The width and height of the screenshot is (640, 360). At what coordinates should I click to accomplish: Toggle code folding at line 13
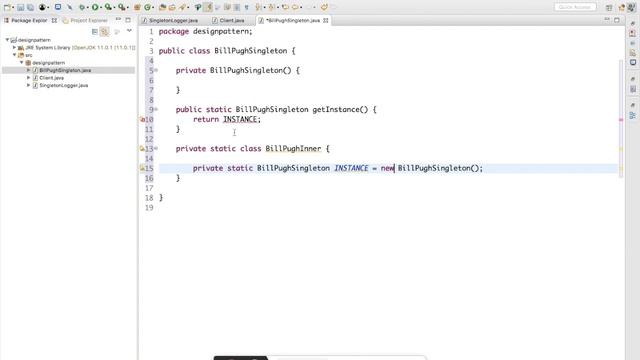(156, 149)
